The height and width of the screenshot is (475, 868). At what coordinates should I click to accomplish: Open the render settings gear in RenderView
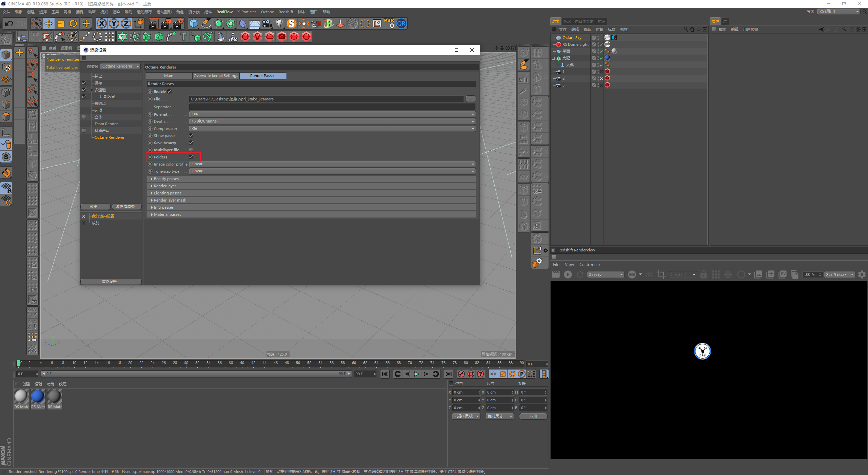[862, 274]
